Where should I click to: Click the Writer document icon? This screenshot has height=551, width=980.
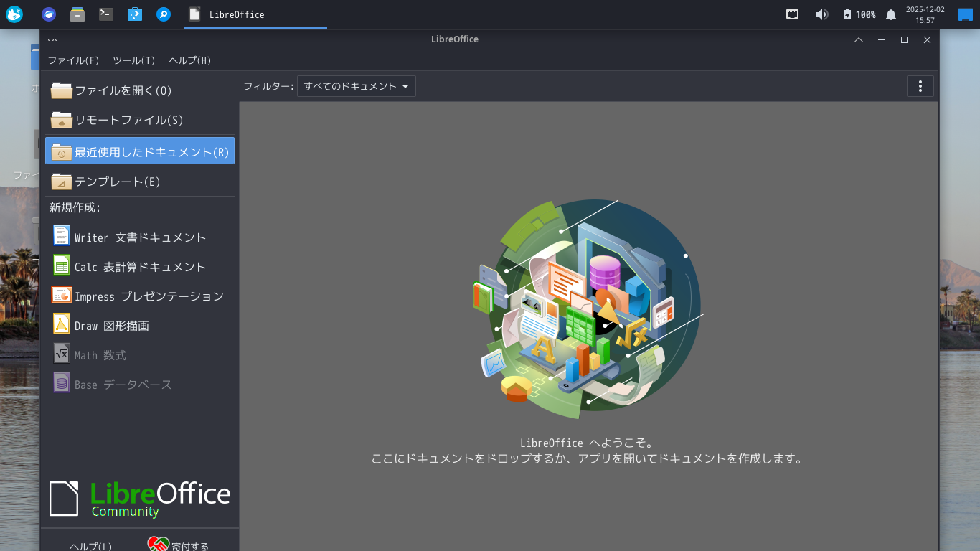point(62,236)
